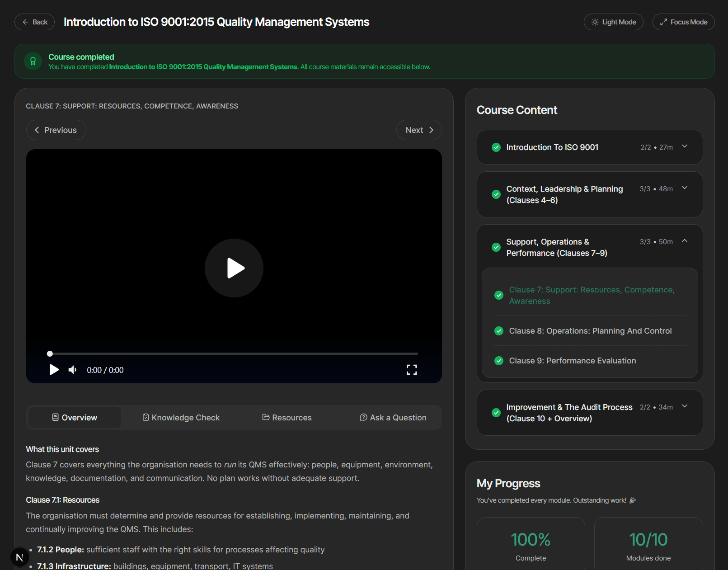The height and width of the screenshot is (570, 728).
Task: Click the 'What this unit covers' heading
Action: tap(62, 449)
